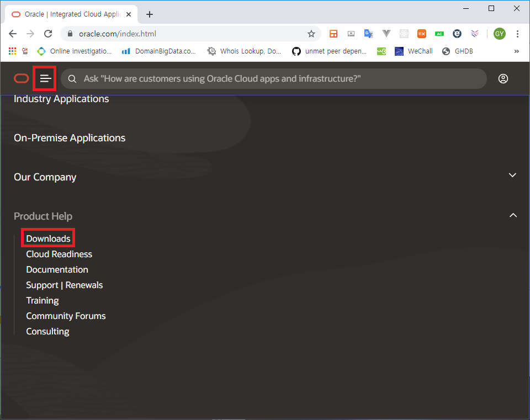The image size is (530, 420).
Task: Open the GY profile avatar
Action: coord(500,34)
